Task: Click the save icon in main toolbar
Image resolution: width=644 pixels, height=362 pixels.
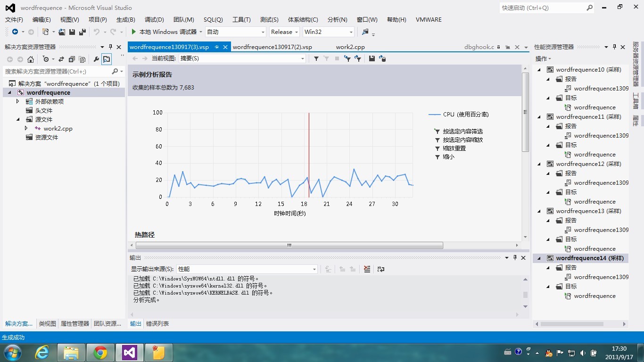Action: pos(72,32)
